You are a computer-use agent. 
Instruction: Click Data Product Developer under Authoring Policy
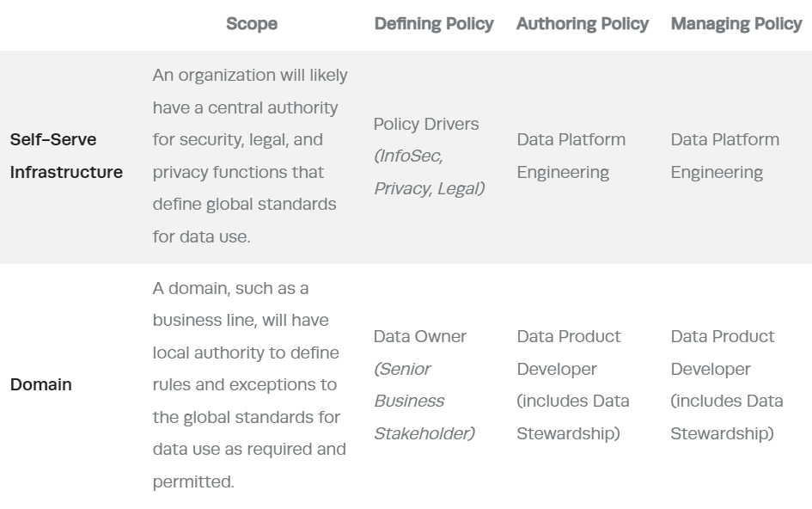[568, 353]
